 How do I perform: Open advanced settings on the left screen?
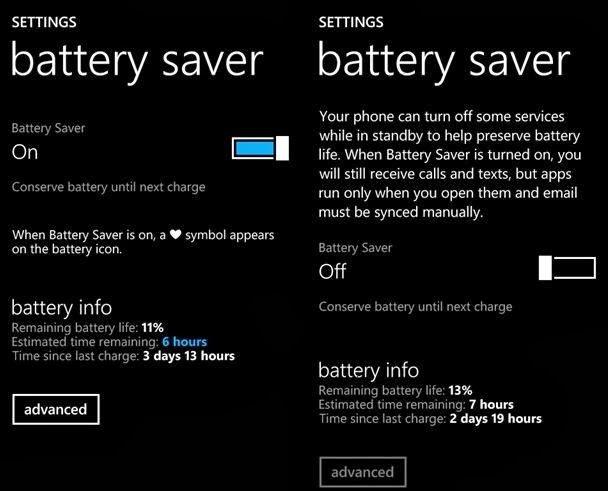pyautogui.click(x=56, y=410)
